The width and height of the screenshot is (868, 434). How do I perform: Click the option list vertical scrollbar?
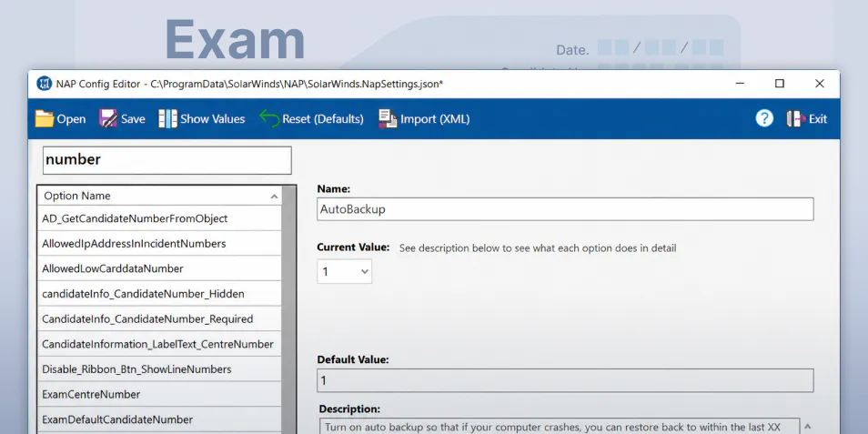pos(288,310)
